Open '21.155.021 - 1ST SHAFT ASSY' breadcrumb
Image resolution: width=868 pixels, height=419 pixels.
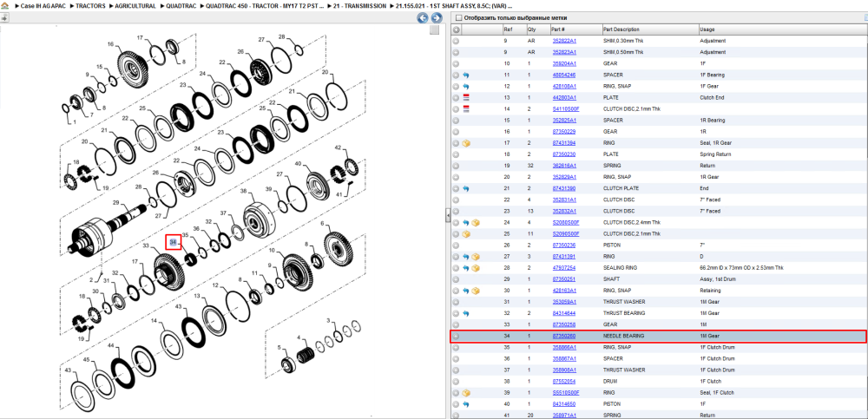[x=454, y=5]
